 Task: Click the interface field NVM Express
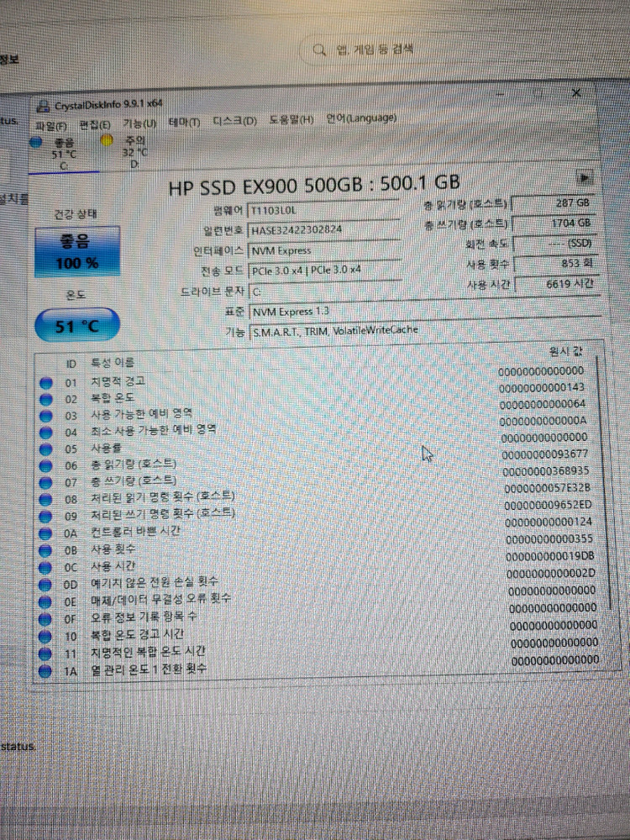point(324,249)
